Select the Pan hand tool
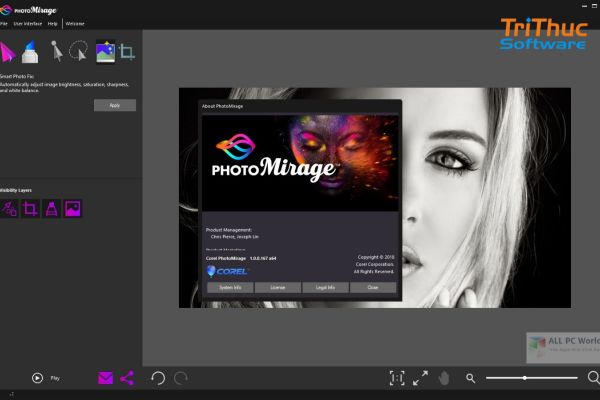This screenshot has height=400, width=600. tap(444, 378)
